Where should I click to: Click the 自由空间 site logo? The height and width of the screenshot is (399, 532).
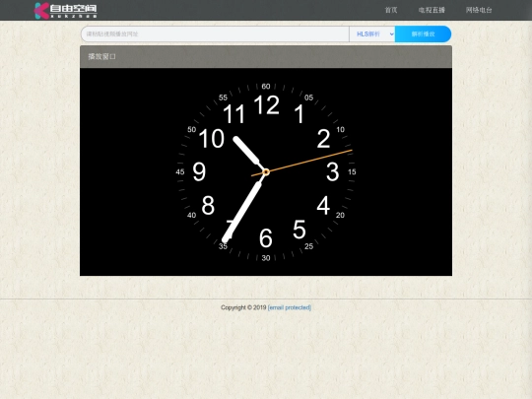point(65,11)
